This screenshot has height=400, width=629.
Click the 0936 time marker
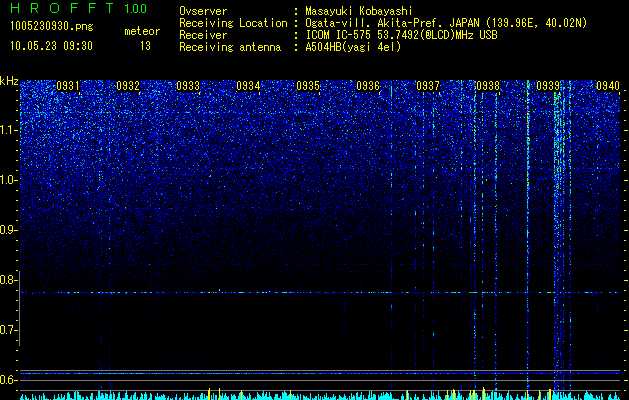click(368, 86)
